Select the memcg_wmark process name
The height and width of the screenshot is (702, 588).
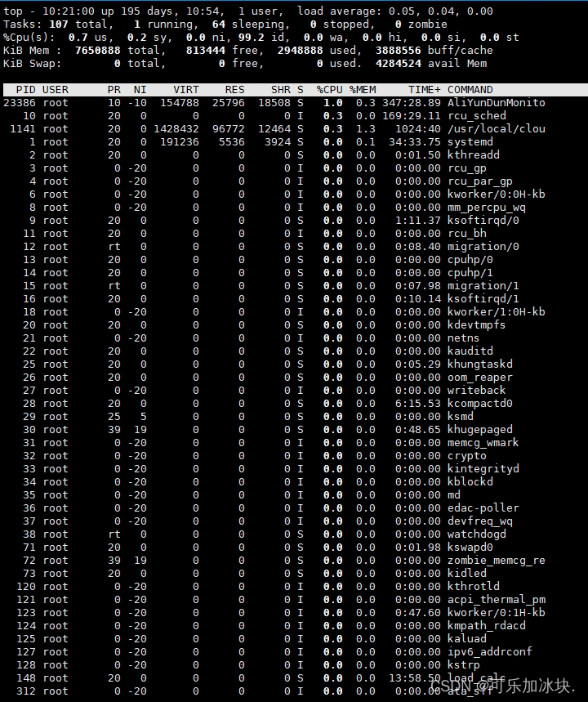(483, 442)
